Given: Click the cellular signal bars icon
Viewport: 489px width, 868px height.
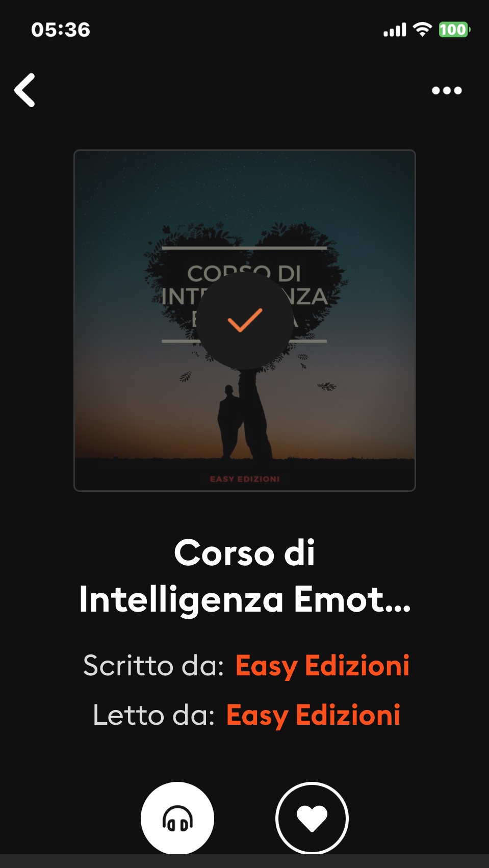Looking at the screenshot, I should 395,30.
